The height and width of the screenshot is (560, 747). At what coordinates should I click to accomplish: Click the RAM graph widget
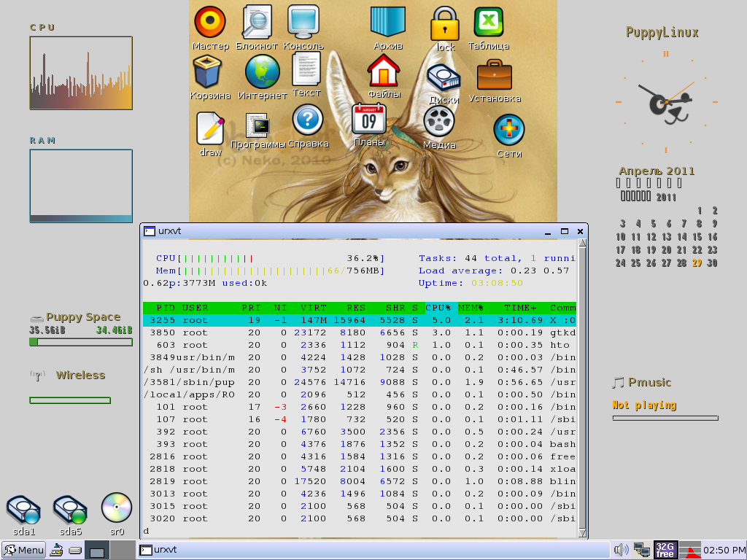point(81,186)
